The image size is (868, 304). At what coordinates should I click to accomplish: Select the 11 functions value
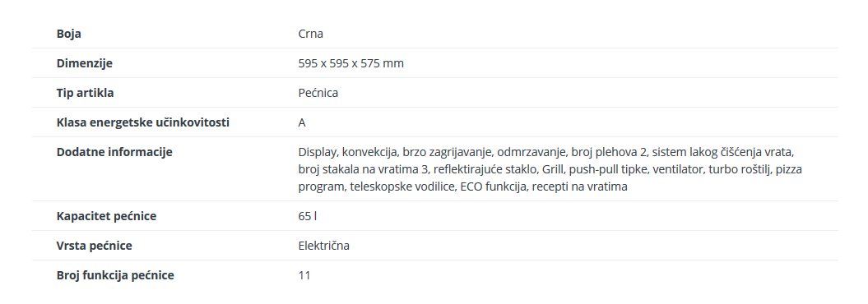304,275
